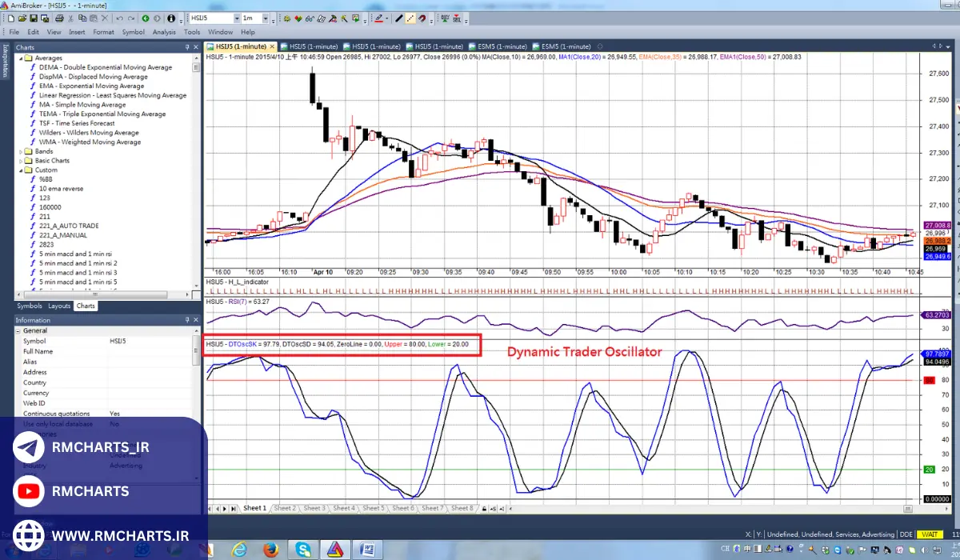Screen dimensions: 960x560
Task: Click the Print icon in toolbar
Action: pos(60,18)
